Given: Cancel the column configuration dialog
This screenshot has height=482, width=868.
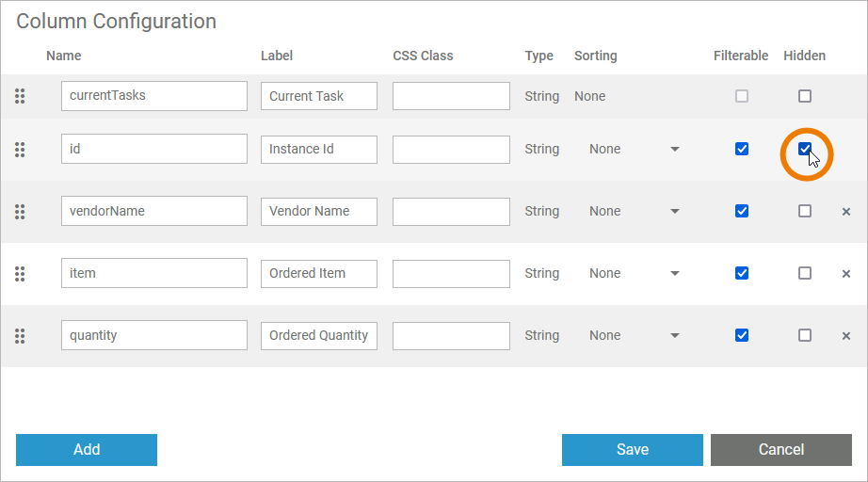Looking at the screenshot, I should pos(780,450).
